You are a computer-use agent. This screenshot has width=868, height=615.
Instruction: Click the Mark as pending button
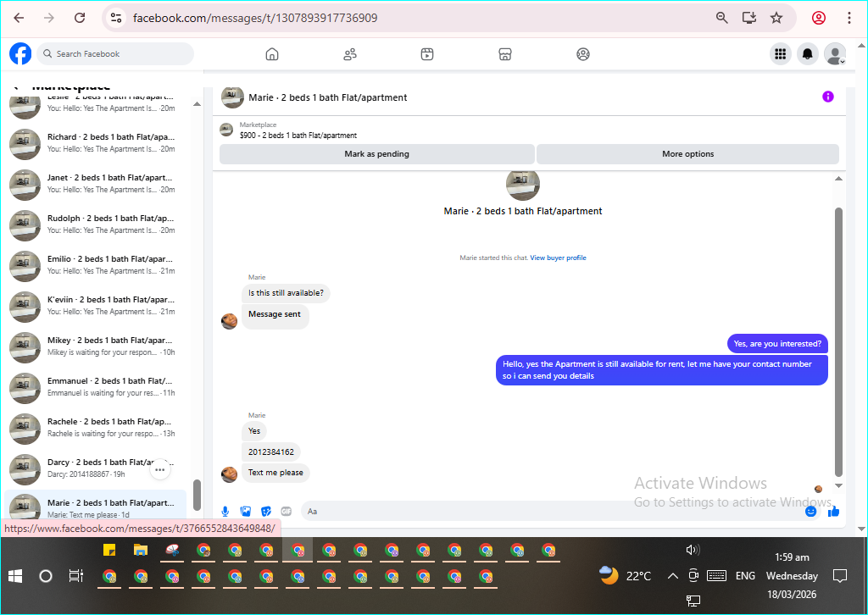(377, 154)
